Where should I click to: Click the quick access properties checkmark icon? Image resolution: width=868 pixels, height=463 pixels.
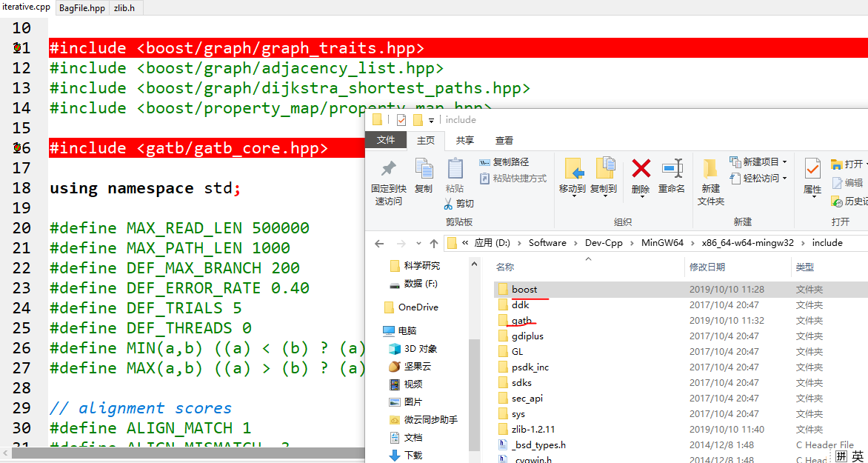401,119
